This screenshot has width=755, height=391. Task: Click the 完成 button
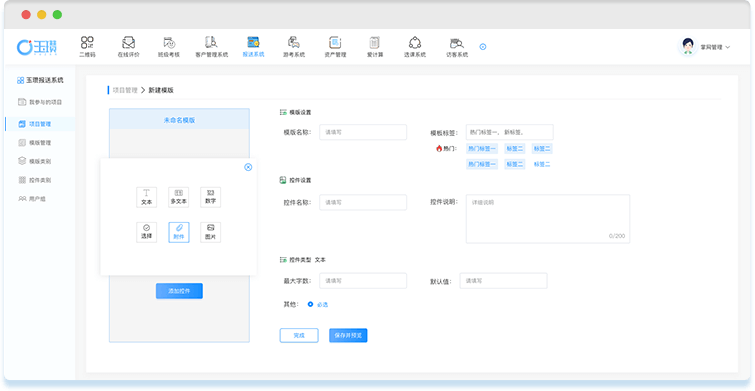[299, 335]
